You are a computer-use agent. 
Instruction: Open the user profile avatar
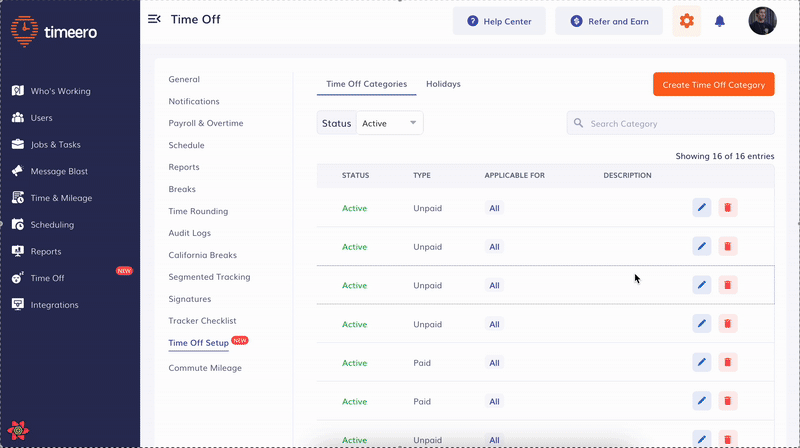(x=762, y=21)
